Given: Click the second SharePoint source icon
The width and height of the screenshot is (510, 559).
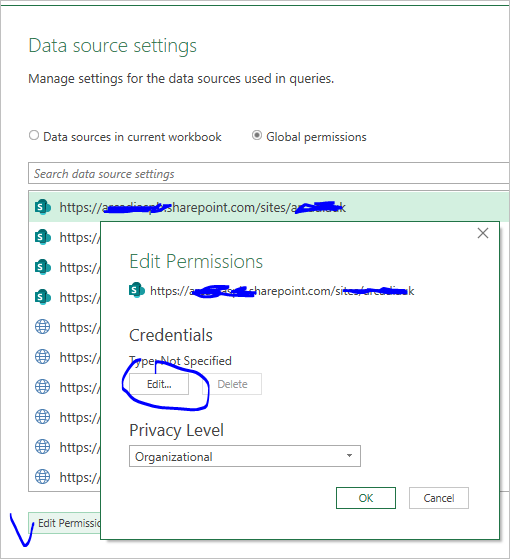Looking at the screenshot, I should click(x=42, y=237).
